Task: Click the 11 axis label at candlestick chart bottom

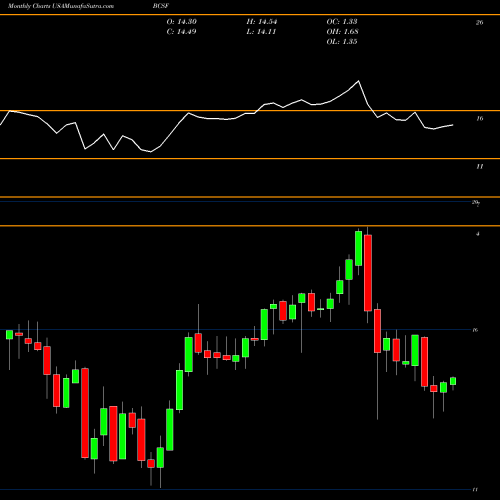Action: 475,489
